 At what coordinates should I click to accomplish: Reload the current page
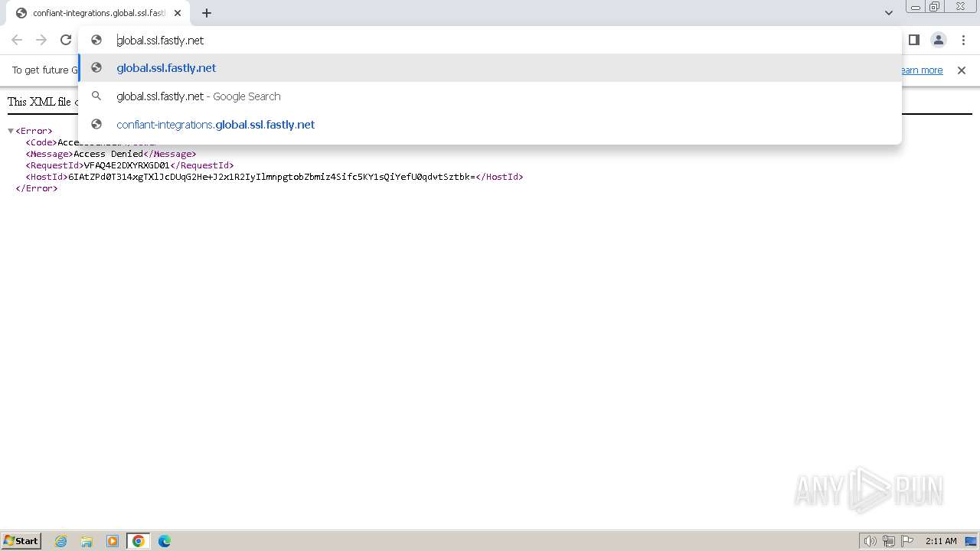(x=66, y=40)
